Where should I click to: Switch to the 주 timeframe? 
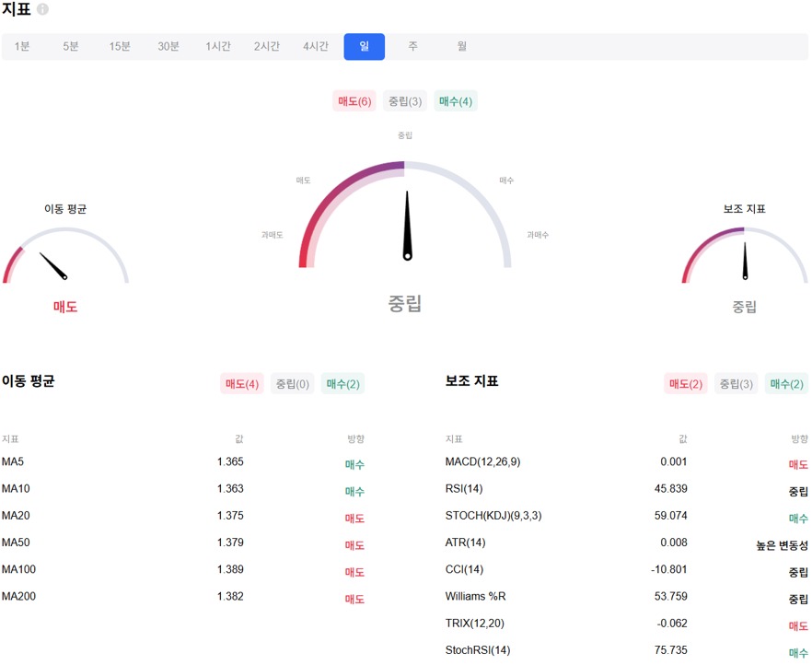412,46
